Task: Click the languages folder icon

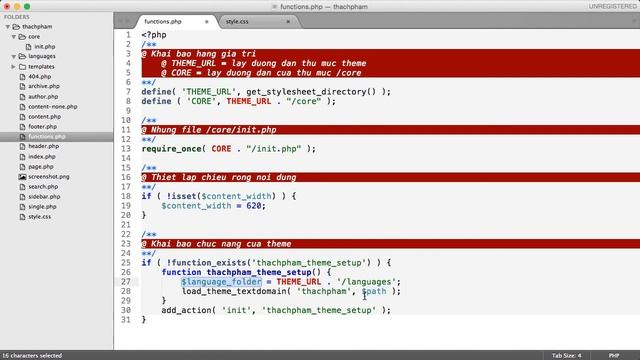Action: [22, 56]
